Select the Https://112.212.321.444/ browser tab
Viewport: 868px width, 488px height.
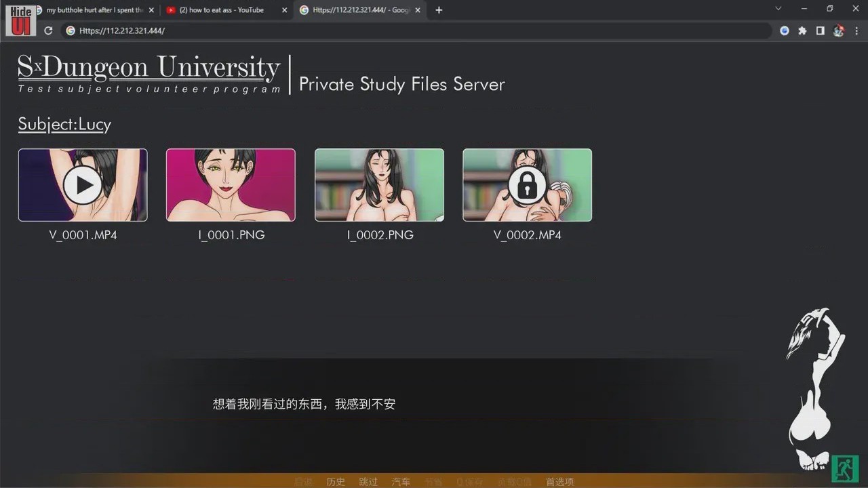(359, 10)
